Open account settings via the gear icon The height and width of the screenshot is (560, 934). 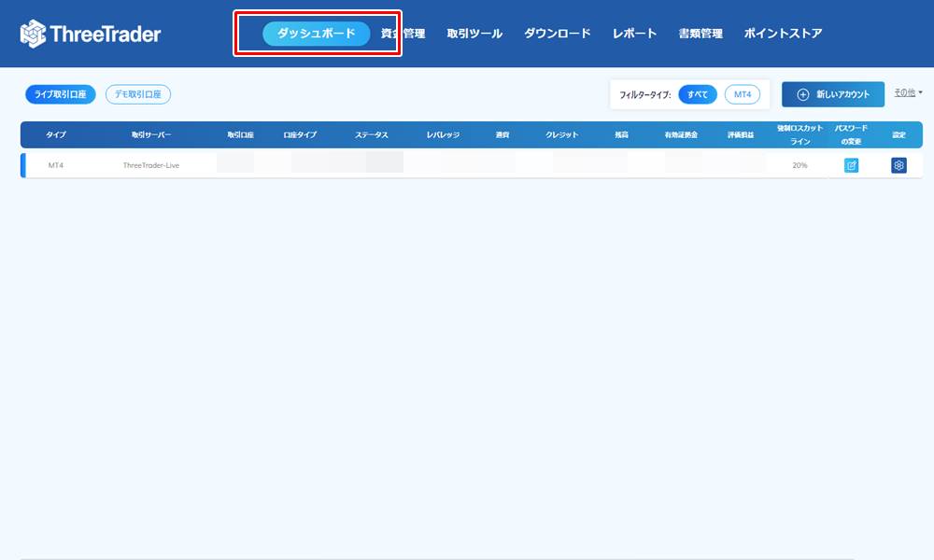898,164
